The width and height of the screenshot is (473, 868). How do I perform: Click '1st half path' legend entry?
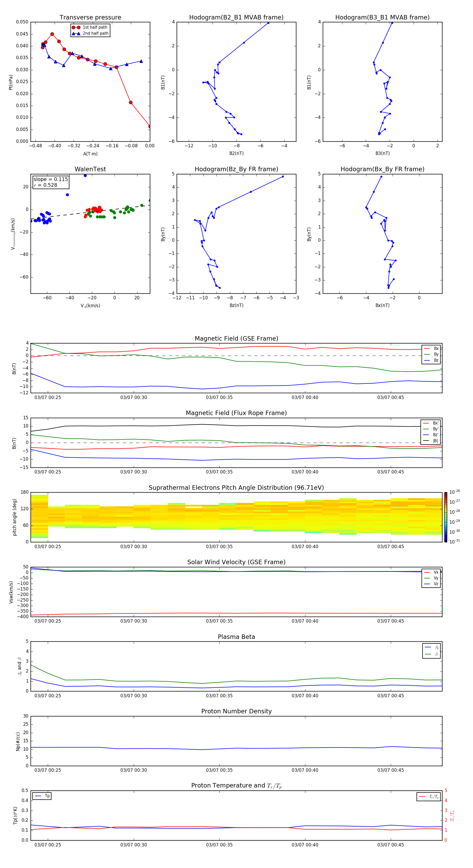coord(90,27)
